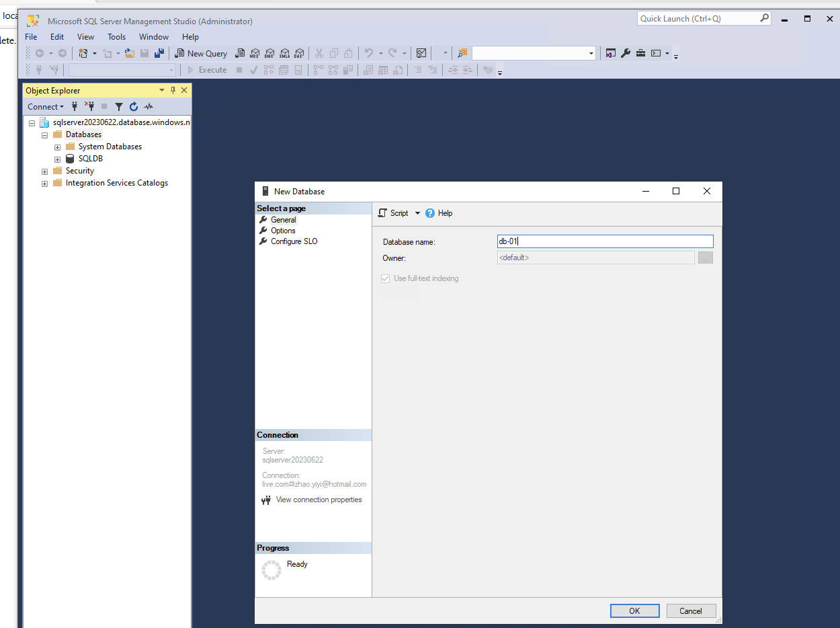This screenshot has height=628, width=840.
Task: Click the Script button in New Database dialog
Action: click(x=393, y=213)
